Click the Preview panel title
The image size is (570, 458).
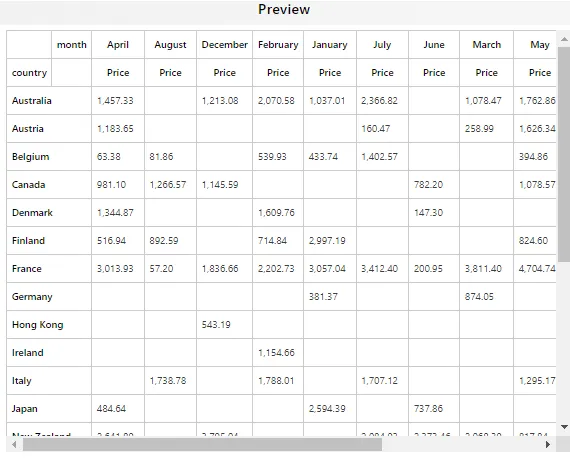284,9
